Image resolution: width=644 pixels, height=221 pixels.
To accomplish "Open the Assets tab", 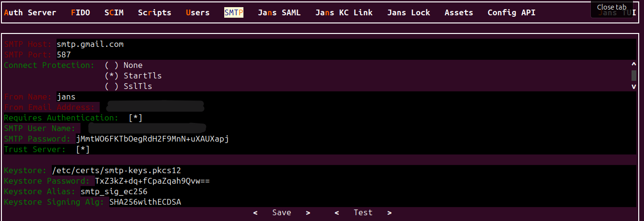I will point(459,13).
